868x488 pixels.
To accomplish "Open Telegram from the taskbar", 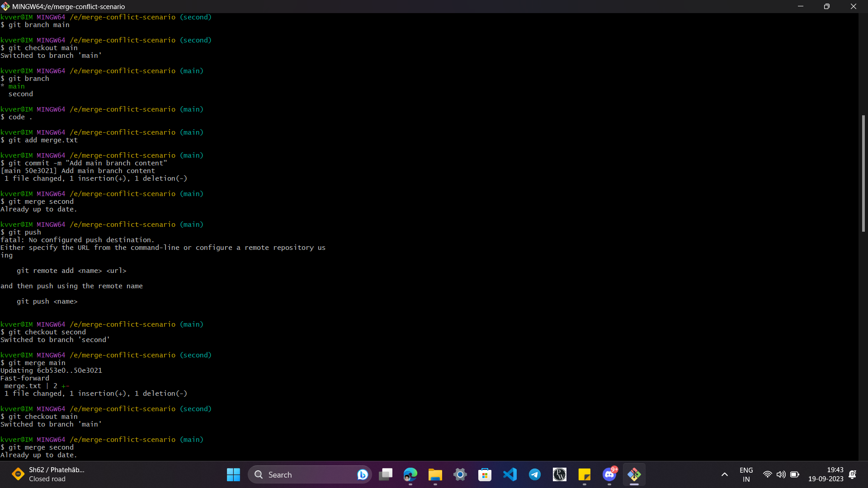I will tap(535, 474).
